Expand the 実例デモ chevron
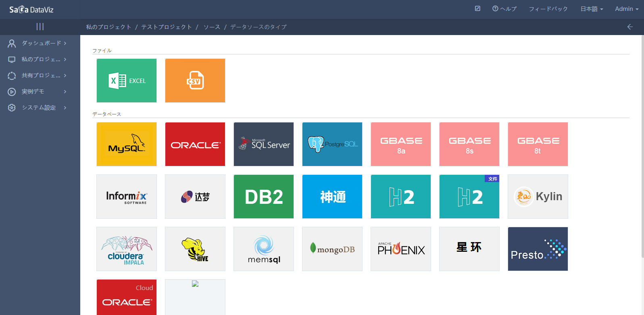The height and width of the screenshot is (315, 644). (x=65, y=91)
